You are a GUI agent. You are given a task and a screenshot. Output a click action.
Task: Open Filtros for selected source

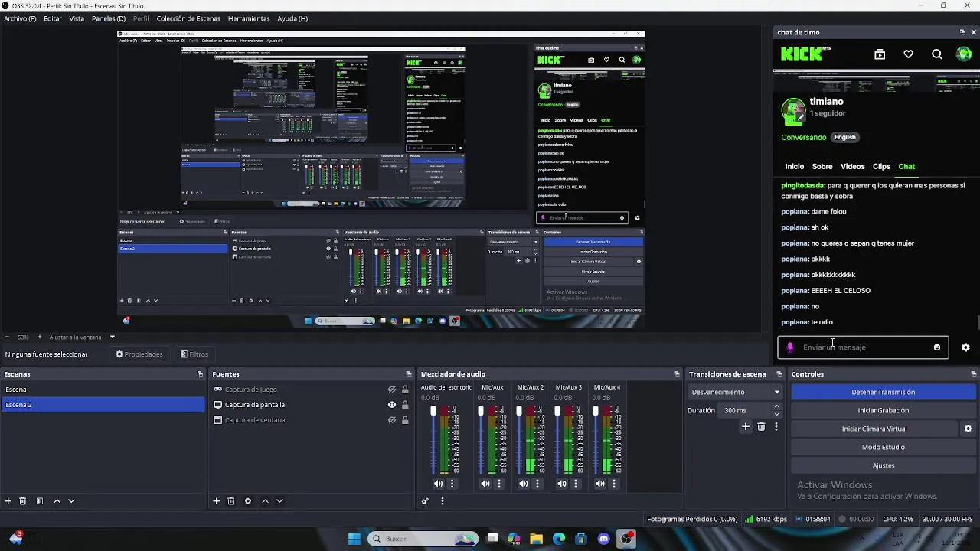(194, 354)
